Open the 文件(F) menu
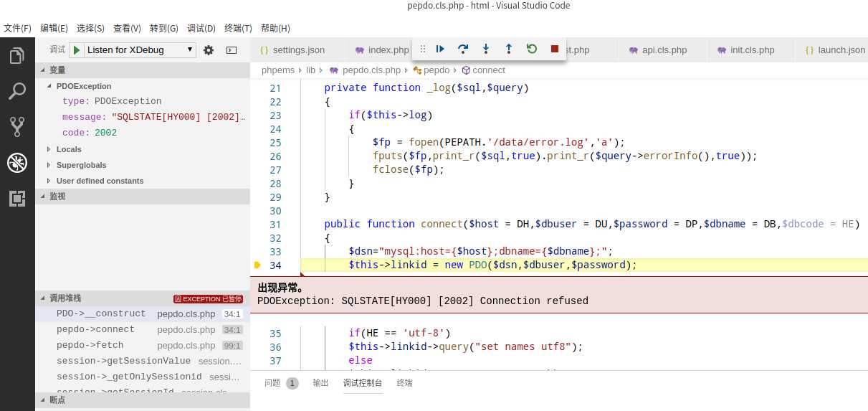The width and height of the screenshot is (868, 411). pyautogui.click(x=17, y=29)
